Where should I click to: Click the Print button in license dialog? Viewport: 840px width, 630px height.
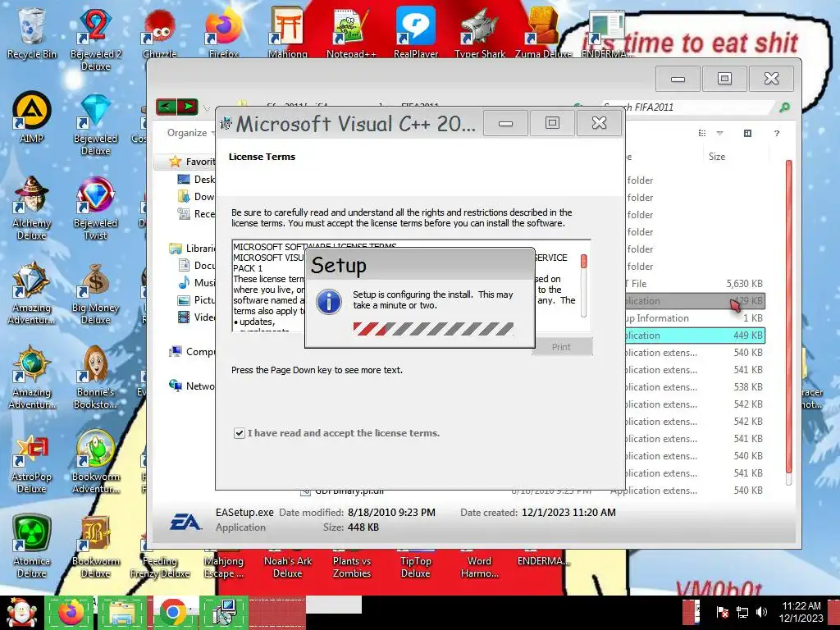(x=561, y=347)
